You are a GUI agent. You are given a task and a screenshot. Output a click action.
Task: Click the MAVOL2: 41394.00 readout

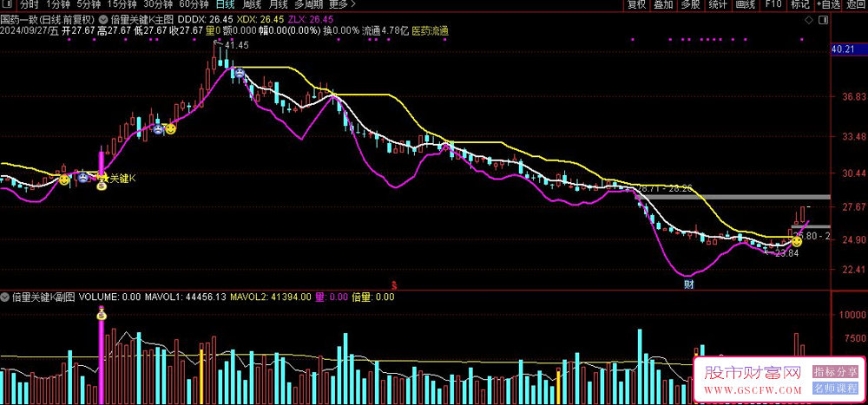pyautogui.click(x=271, y=297)
